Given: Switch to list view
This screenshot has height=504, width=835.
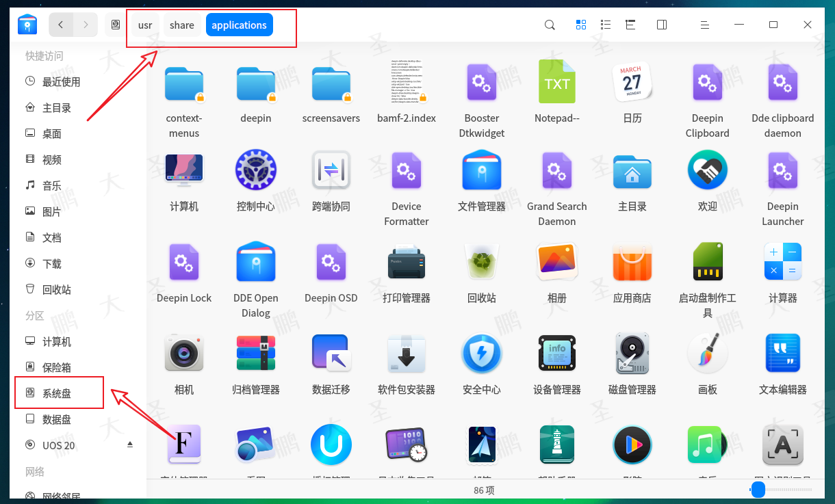Looking at the screenshot, I should 606,25.
